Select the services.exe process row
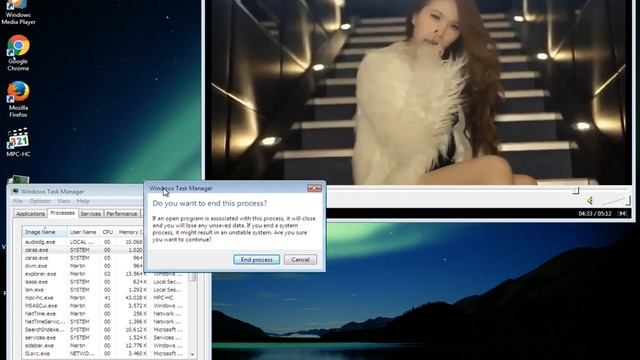The height and width of the screenshot is (360, 640). click(x=106, y=338)
